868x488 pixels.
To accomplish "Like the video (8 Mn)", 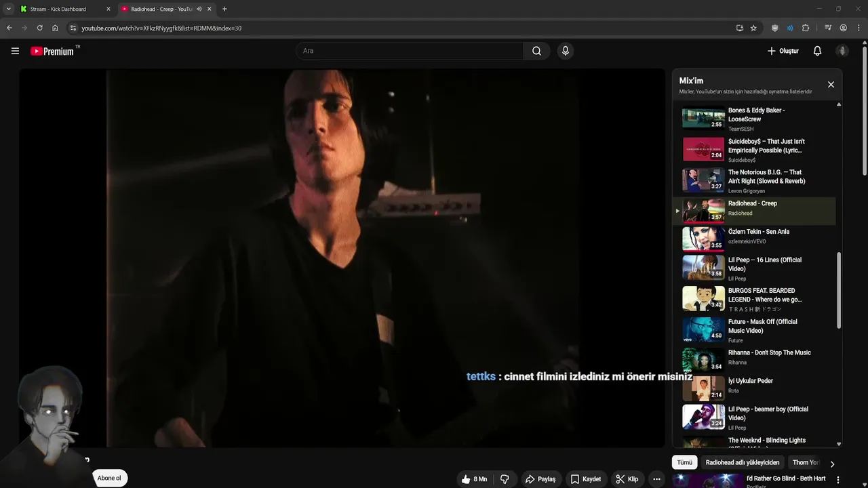I will [x=474, y=479].
